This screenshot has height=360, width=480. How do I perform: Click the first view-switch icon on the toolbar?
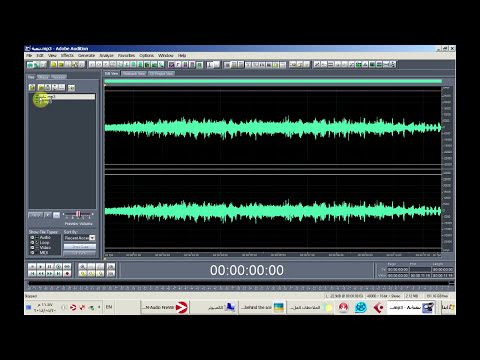[x=30, y=64]
